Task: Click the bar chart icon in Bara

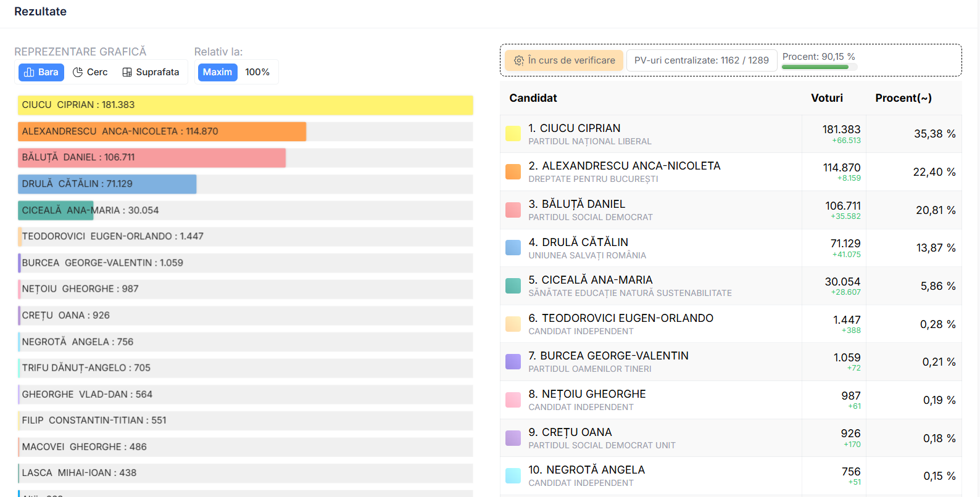Action: tap(29, 72)
